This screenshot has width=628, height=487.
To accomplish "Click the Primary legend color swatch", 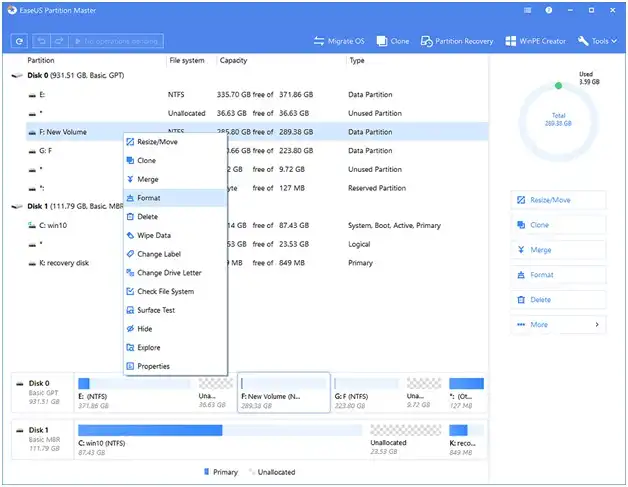I will point(207,472).
